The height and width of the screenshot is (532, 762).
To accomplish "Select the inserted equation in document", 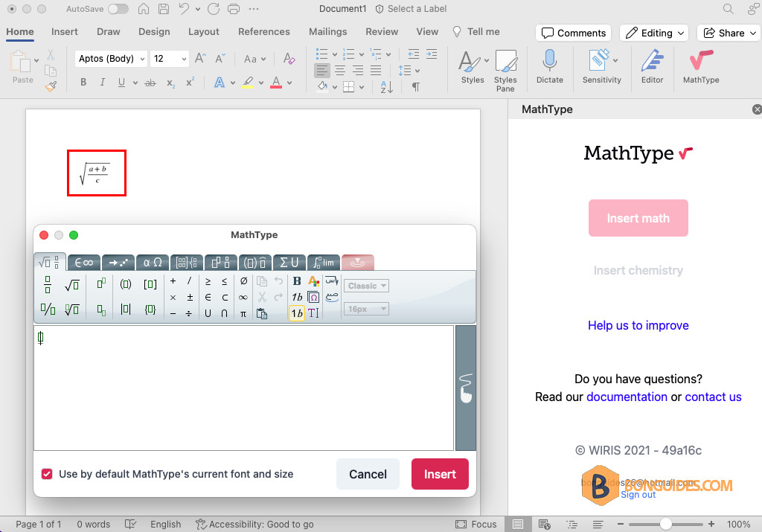I will click(97, 173).
